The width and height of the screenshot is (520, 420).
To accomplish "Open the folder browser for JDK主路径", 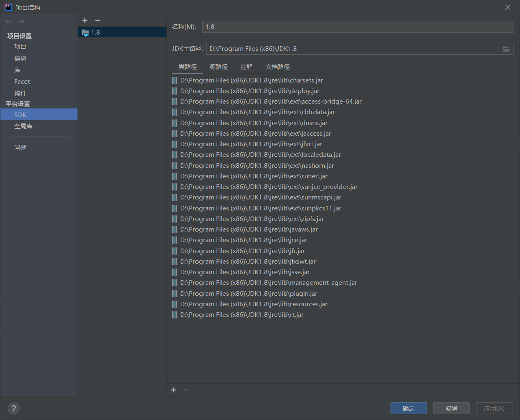I will tap(506, 48).
